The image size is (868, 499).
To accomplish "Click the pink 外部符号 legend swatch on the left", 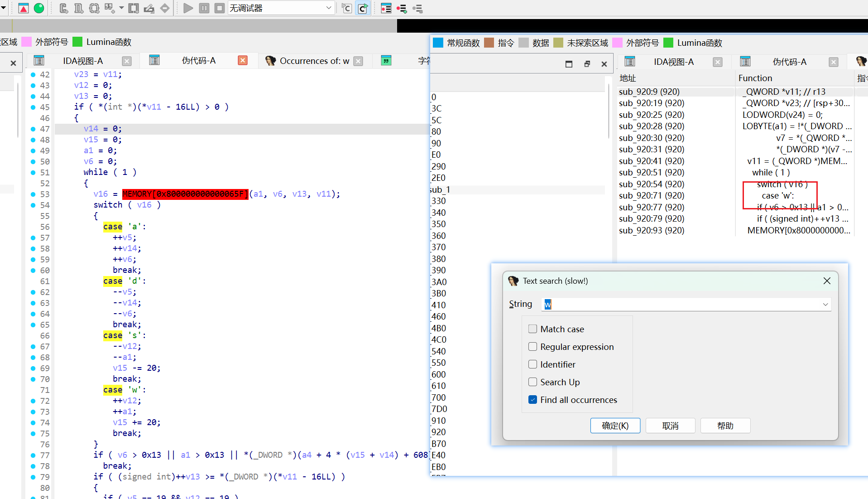I will 27,42.
